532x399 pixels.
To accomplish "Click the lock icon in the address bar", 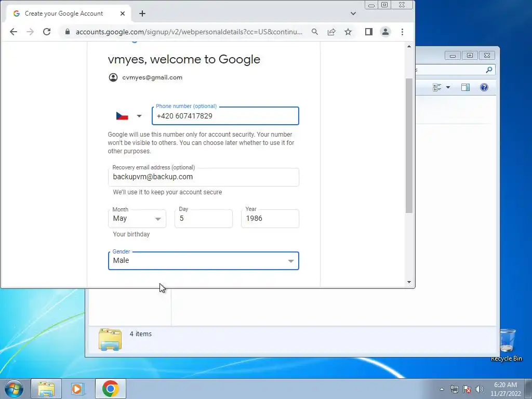I will (x=68, y=32).
